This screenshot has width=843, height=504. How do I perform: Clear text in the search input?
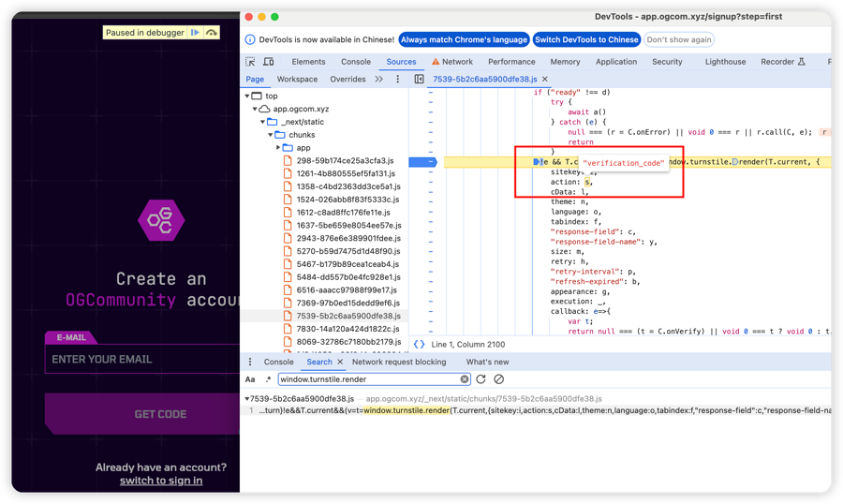point(464,379)
